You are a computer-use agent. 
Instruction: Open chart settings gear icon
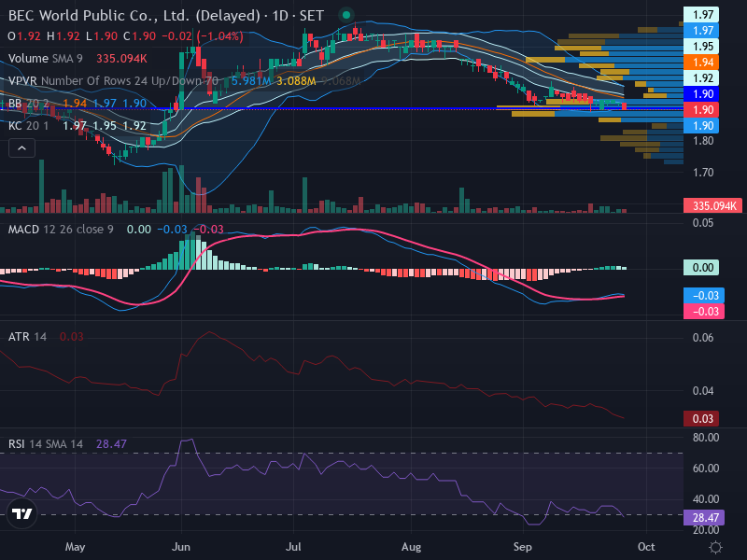[x=715, y=547]
